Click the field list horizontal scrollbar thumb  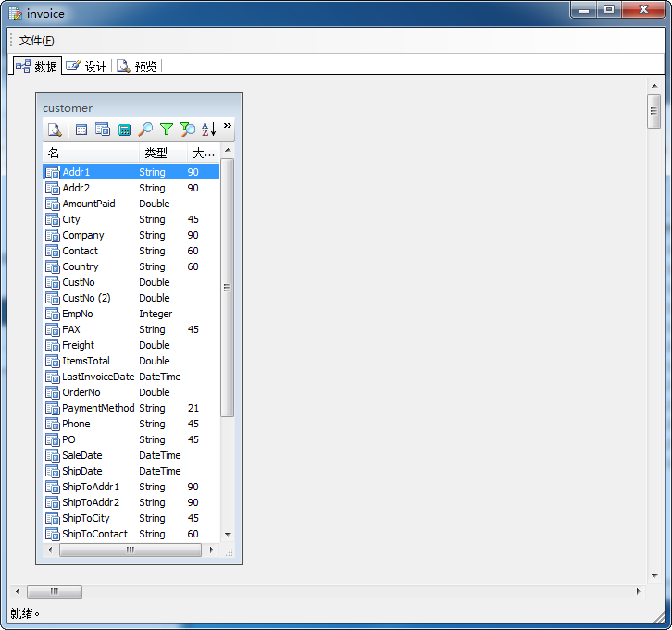131,550
